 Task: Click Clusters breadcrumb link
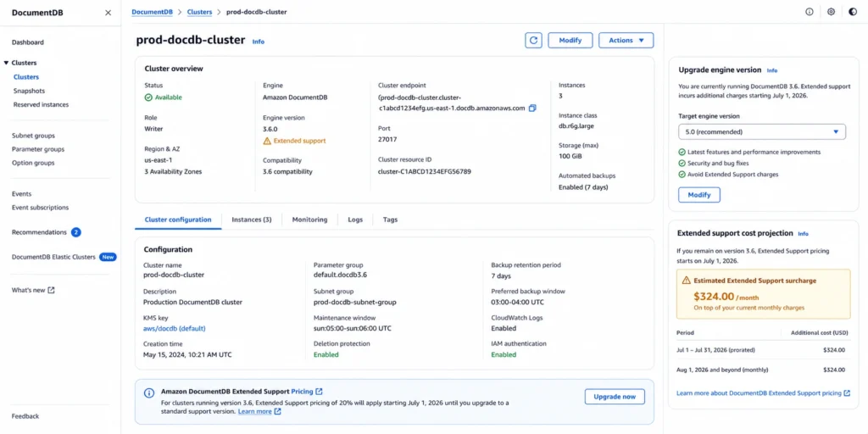[199, 12]
